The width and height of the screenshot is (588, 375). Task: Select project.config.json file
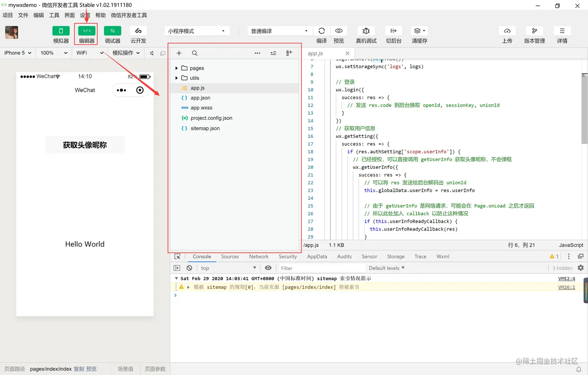pyautogui.click(x=234, y=118)
